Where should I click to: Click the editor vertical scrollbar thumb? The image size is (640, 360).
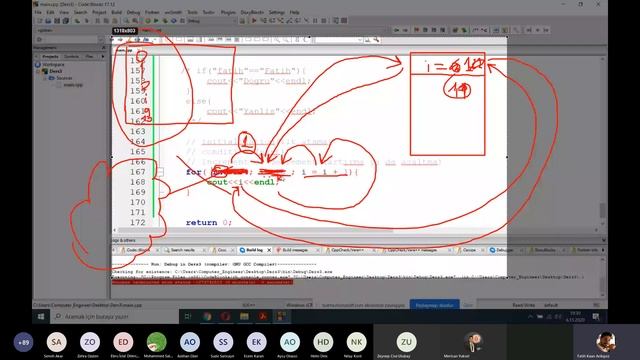pyautogui.click(x=602, y=211)
